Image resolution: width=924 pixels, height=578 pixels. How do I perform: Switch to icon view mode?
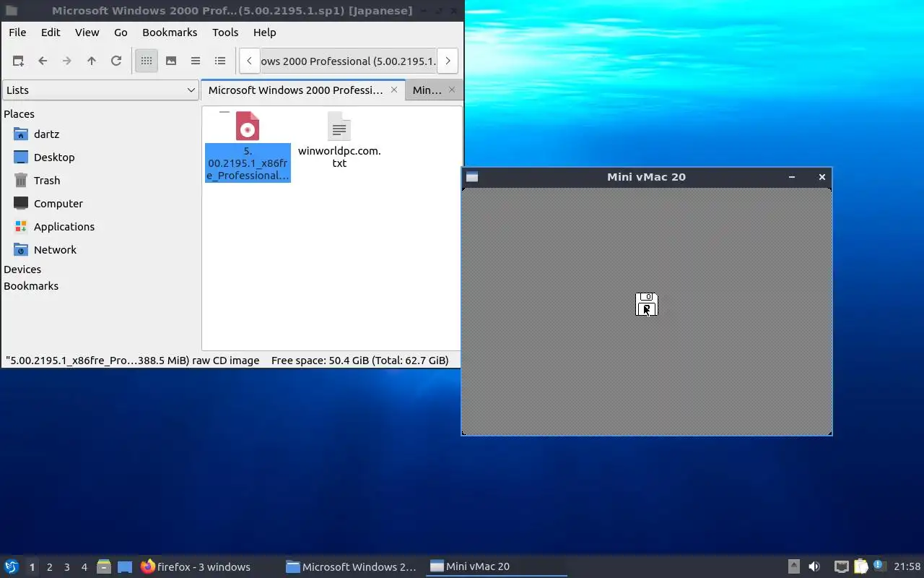[x=147, y=61]
